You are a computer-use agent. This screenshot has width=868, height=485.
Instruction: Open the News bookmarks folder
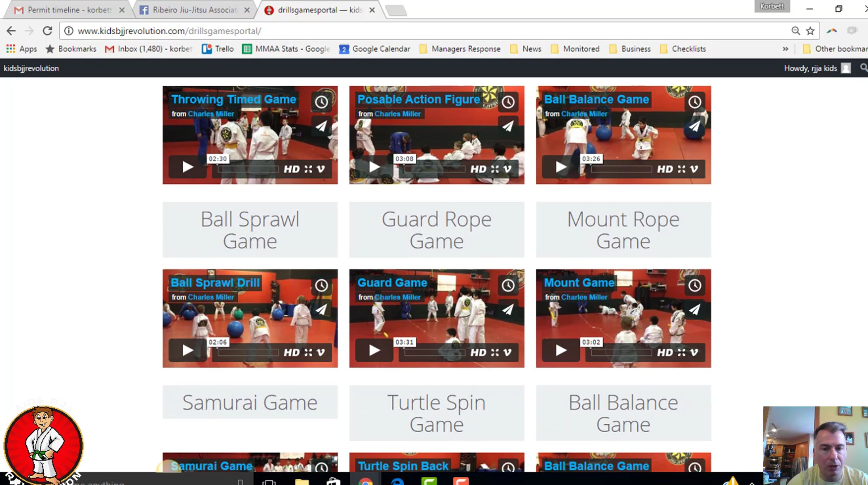point(526,49)
